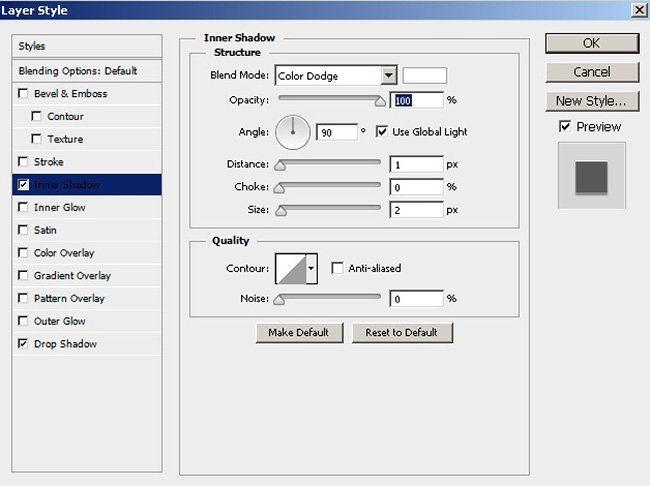Focus the Choke value field
The width and height of the screenshot is (650, 486).
416,187
